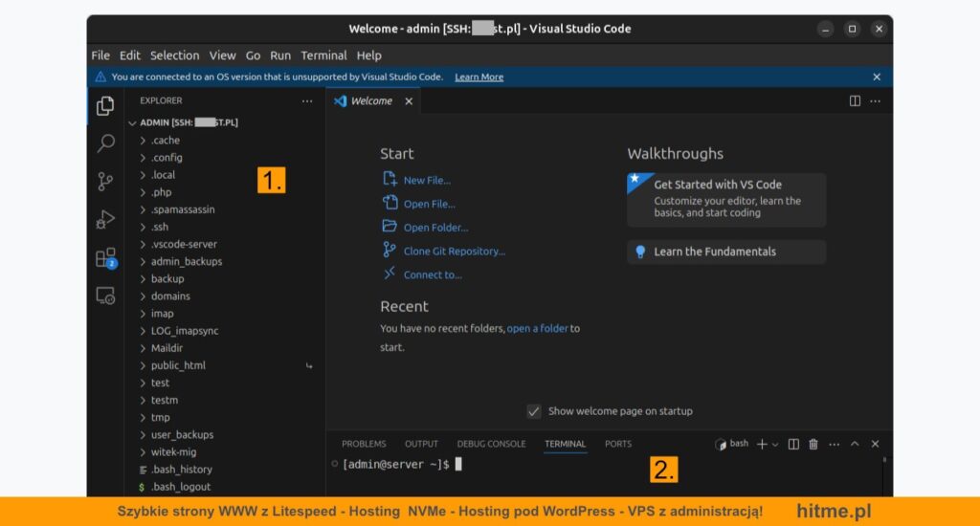Viewport: 980px width, 526px height.
Task: Click the Open File icon under Start
Action: [x=390, y=203]
